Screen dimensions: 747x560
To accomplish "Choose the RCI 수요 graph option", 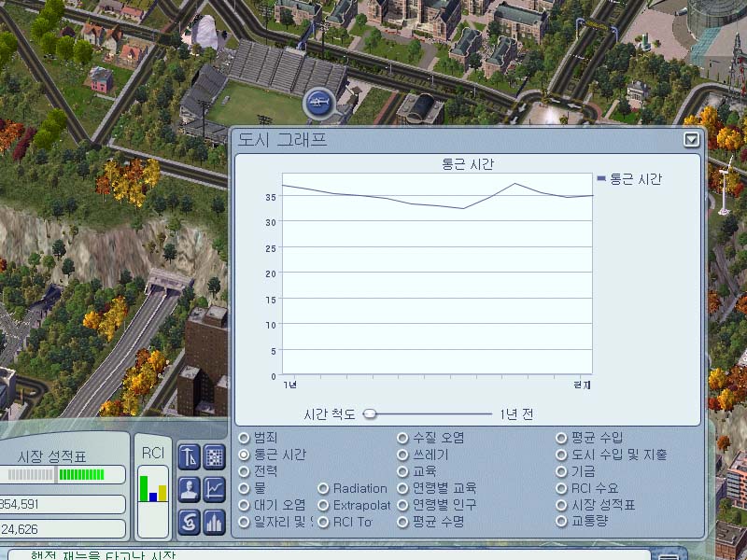I will pyautogui.click(x=562, y=488).
